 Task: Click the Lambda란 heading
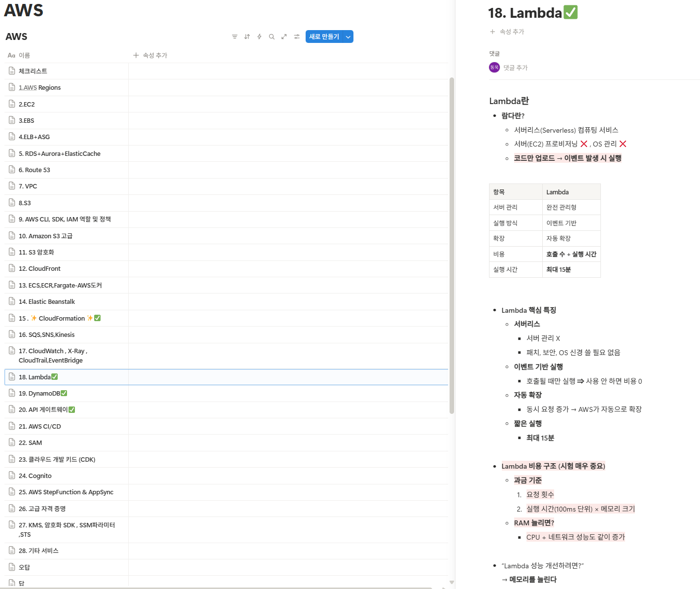(x=509, y=101)
